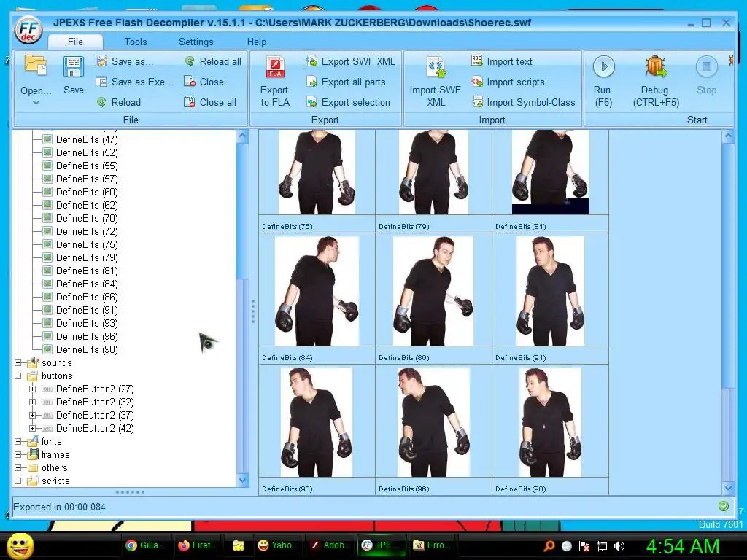Click the Run (F6) play icon

[603, 66]
